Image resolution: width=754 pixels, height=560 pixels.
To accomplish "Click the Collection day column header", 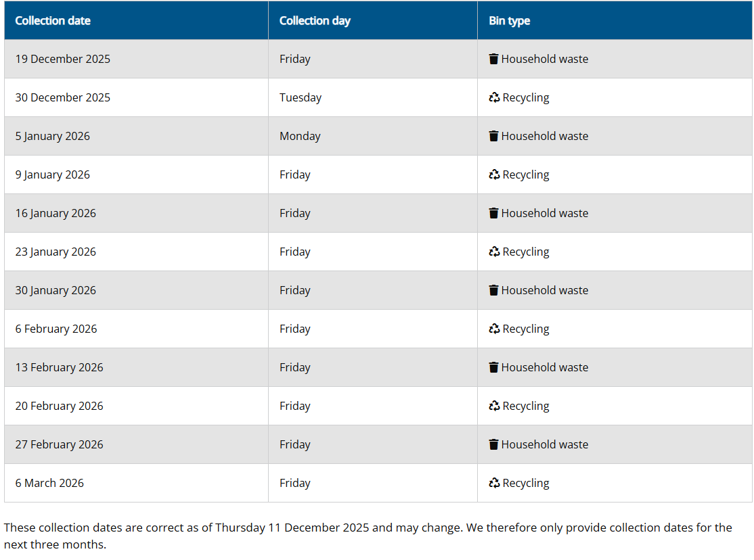I will tap(315, 21).
